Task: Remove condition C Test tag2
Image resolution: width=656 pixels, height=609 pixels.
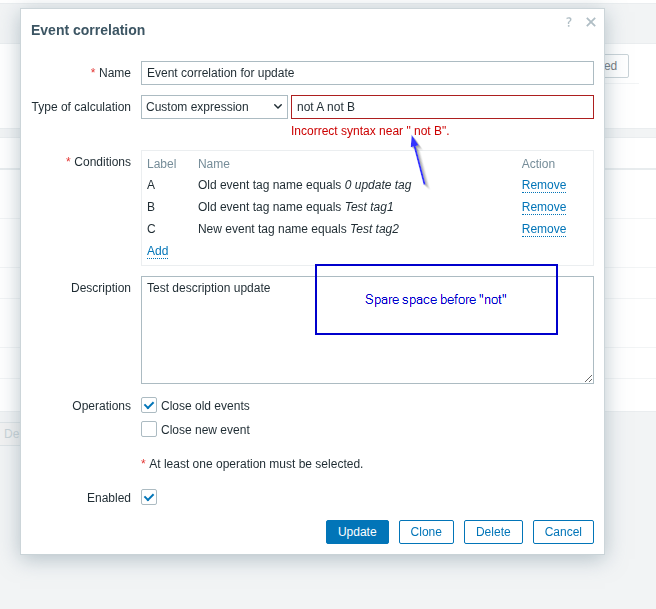Action: point(543,229)
